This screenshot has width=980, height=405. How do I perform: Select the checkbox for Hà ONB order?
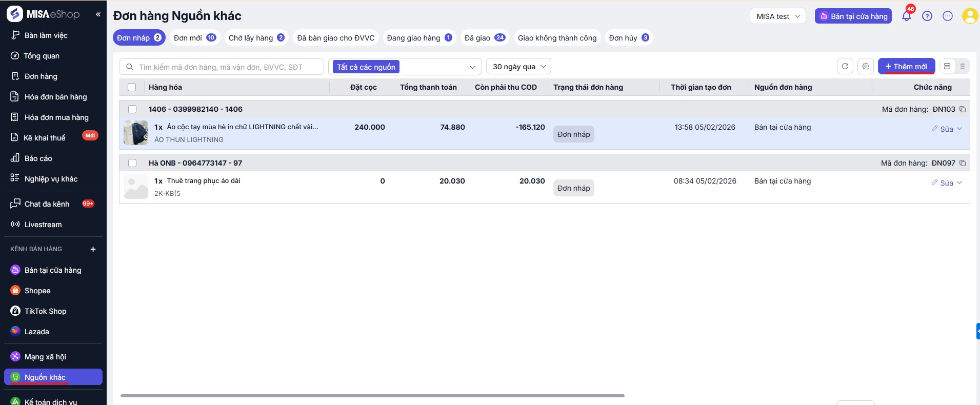pos(132,163)
